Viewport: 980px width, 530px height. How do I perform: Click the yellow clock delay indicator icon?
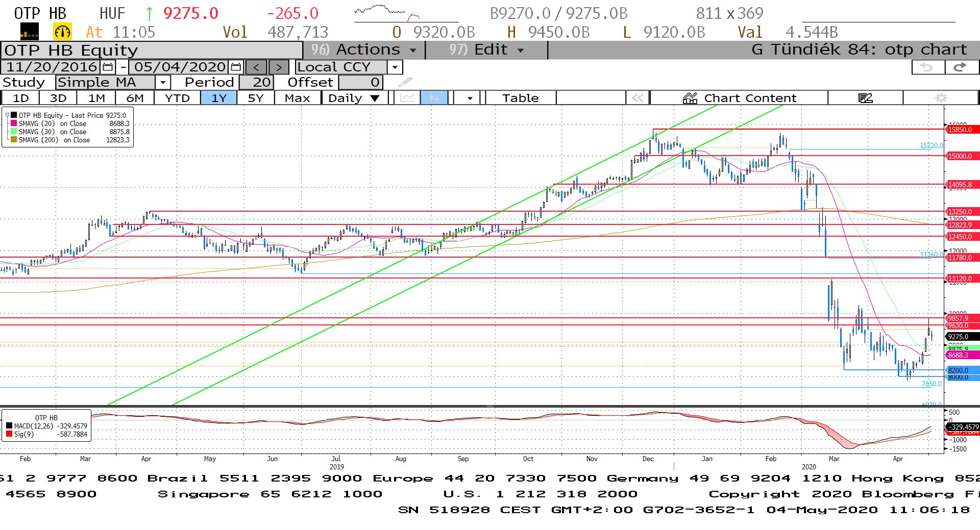pyautogui.click(x=62, y=32)
